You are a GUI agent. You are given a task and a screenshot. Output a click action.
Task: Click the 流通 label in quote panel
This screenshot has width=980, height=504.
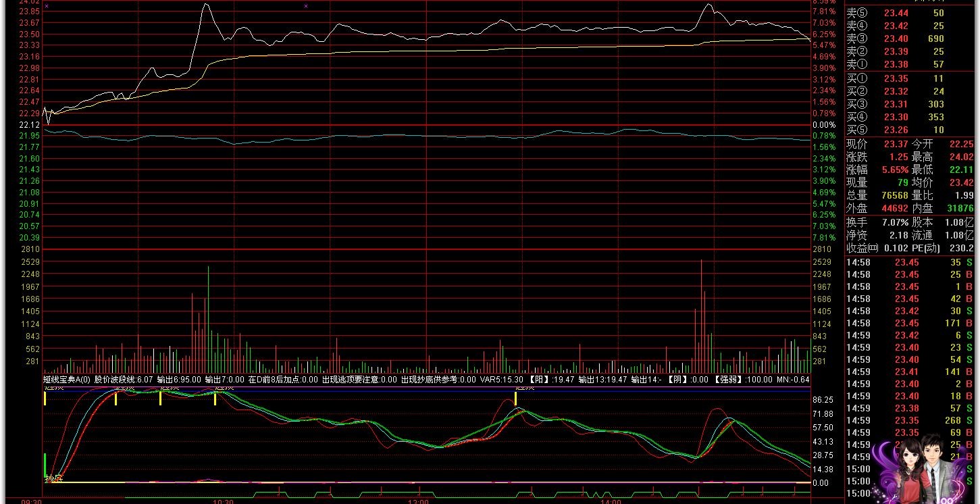point(922,235)
